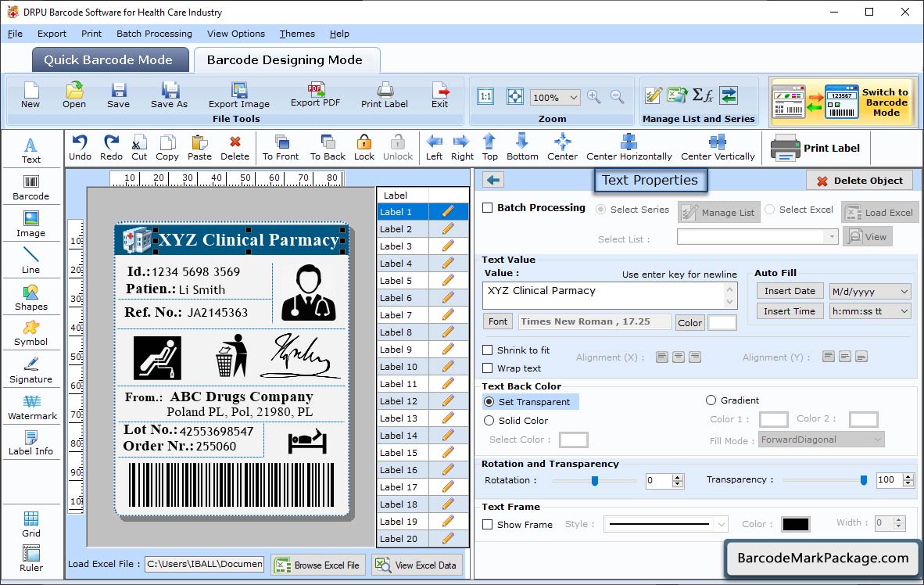Choose the Barcode tool
924x585 pixels.
(31, 188)
